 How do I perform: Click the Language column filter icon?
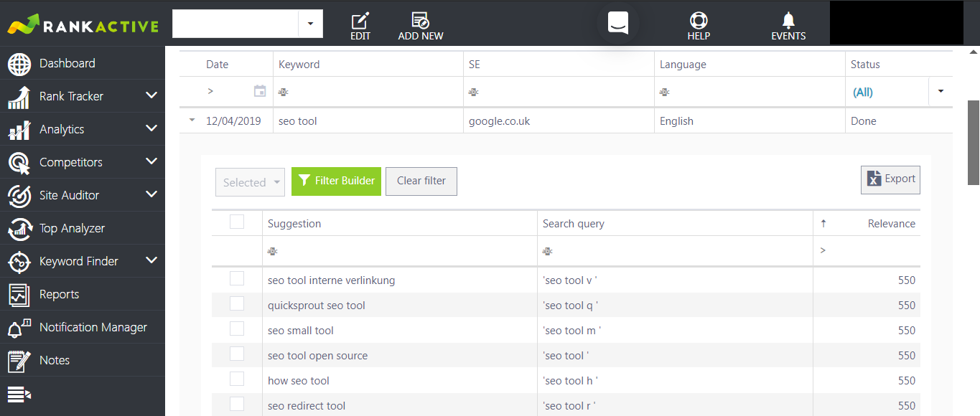[x=665, y=92]
